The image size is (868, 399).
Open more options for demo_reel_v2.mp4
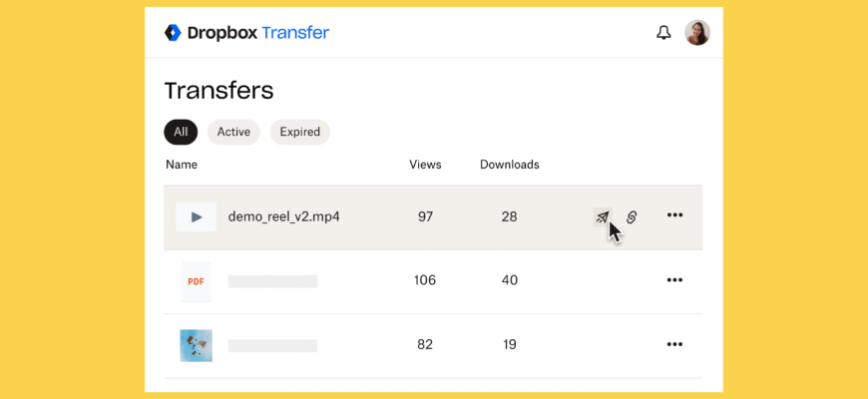point(675,215)
